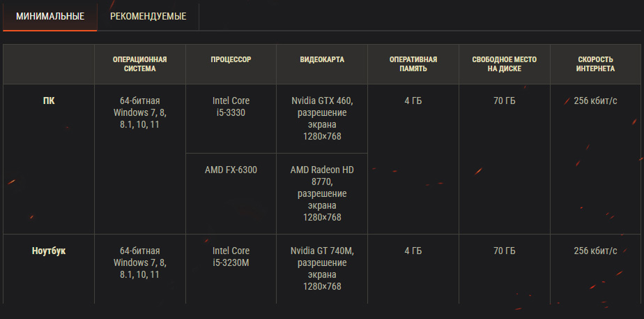Viewport: 644px width, 319px height.
Task: Click the 70 ГБ disk value for Ноутбук
Action: [504, 251]
